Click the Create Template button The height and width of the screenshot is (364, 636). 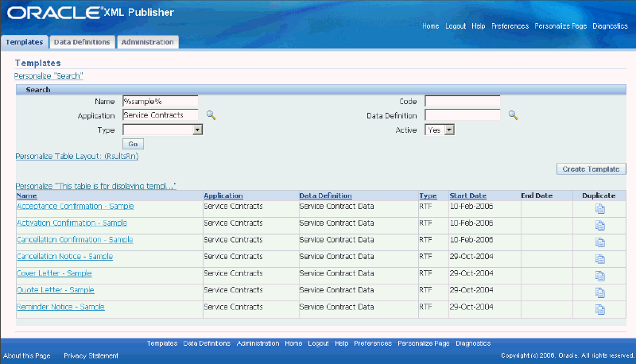tap(591, 169)
